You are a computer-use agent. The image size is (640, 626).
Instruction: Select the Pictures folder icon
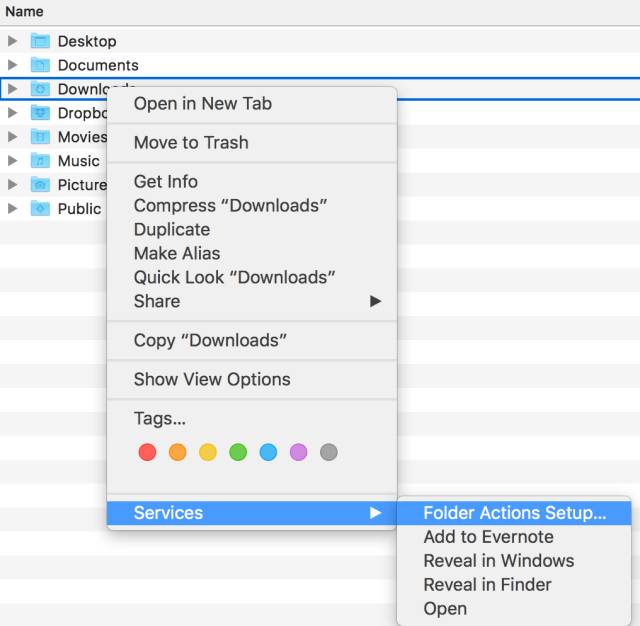[x=40, y=184]
